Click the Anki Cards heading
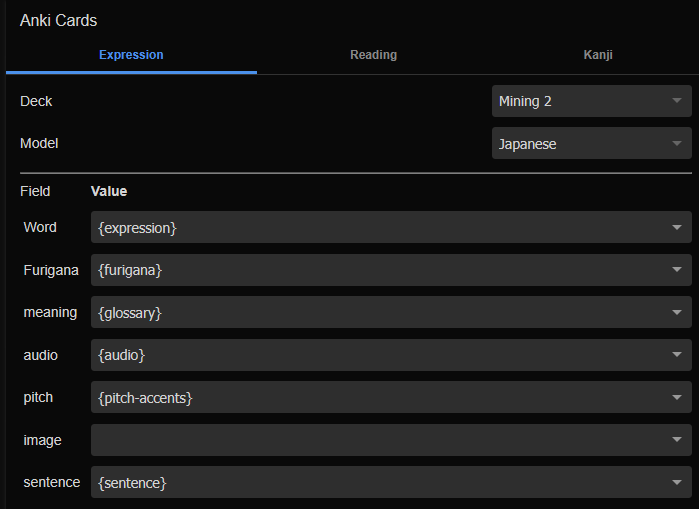This screenshot has height=509, width=699. click(58, 21)
